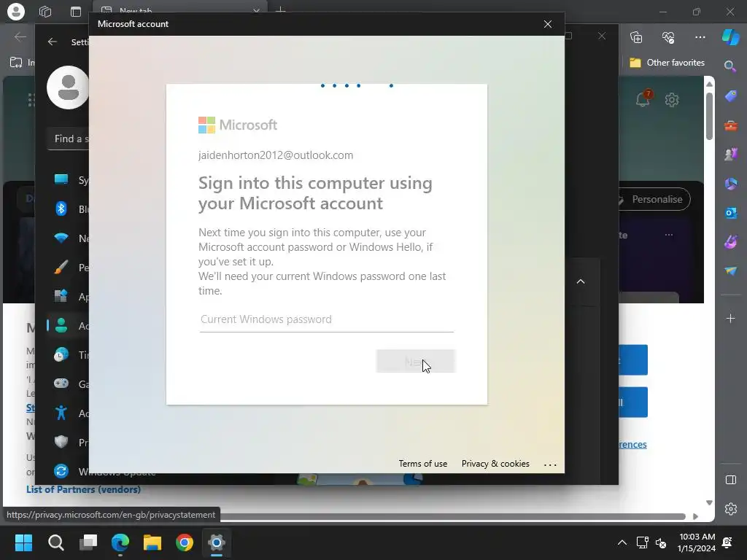Select the Personalisation brush icon in Settings
The height and width of the screenshot is (560, 747).
point(61,267)
